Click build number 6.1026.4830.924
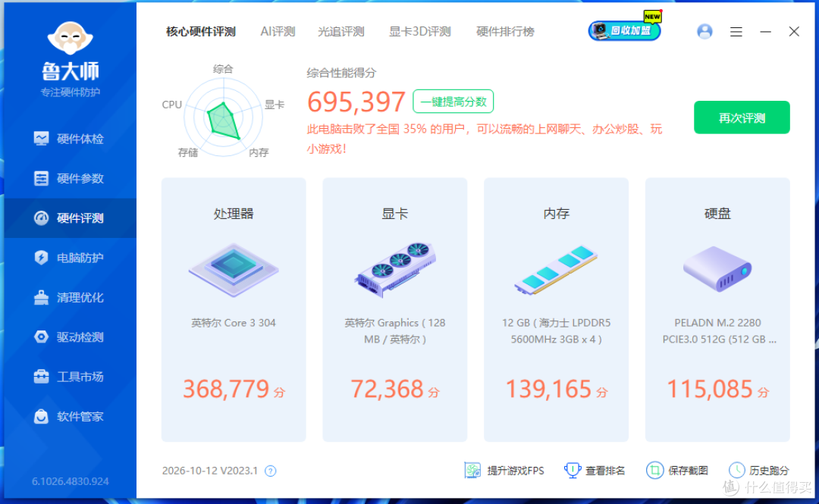 [x=71, y=481]
